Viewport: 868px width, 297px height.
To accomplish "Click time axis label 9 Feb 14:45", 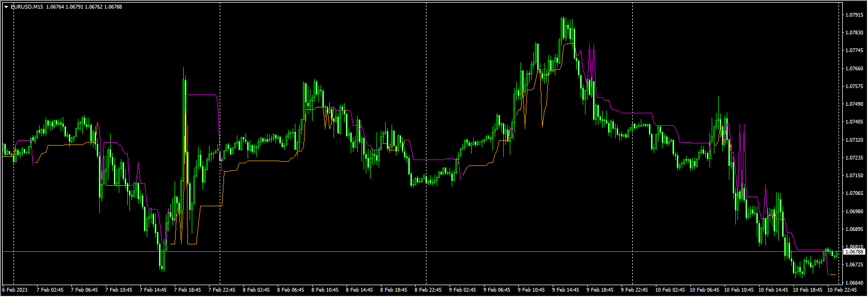I will [x=566, y=290].
